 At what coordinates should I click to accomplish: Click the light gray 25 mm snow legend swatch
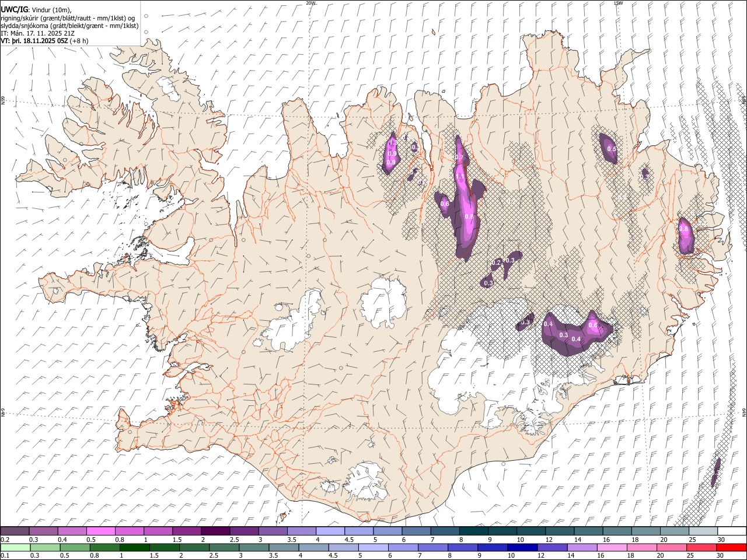[x=703, y=531]
